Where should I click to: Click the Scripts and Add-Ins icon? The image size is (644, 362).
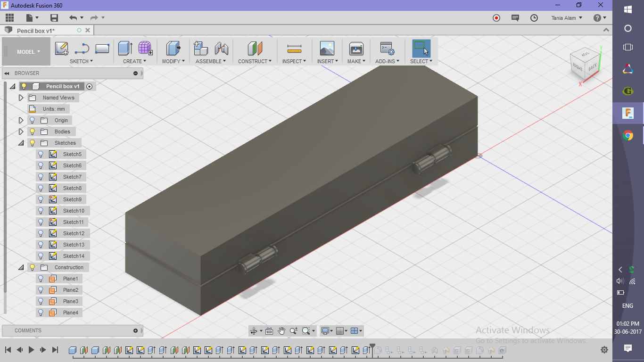point(388,48)
